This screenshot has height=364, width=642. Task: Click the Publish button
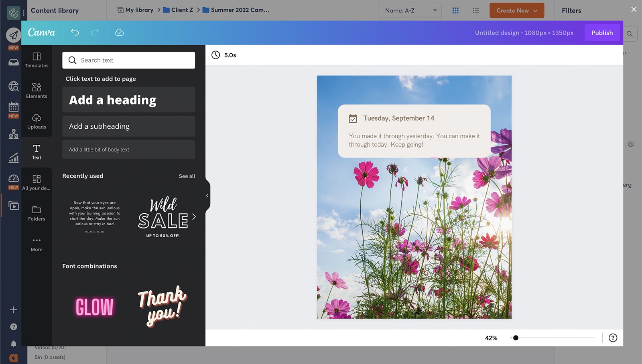coord(602,33)
